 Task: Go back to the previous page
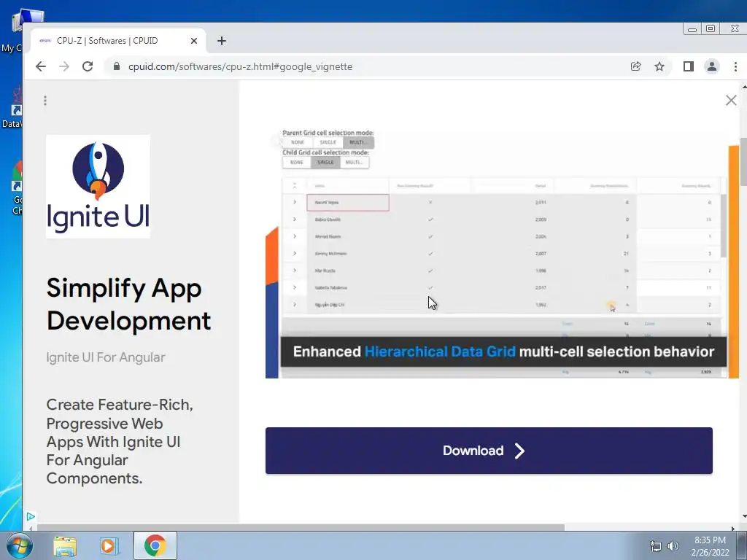pos(41,66)
